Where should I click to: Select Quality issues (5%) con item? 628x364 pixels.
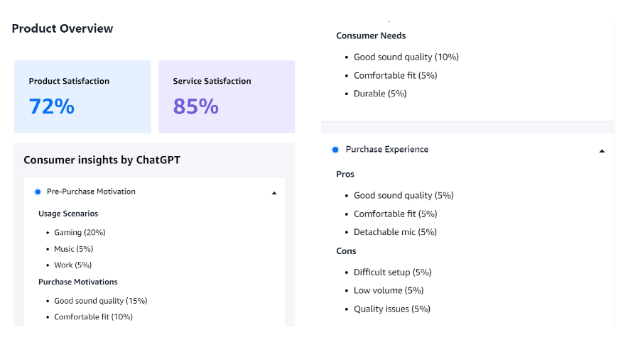[391, 309]
